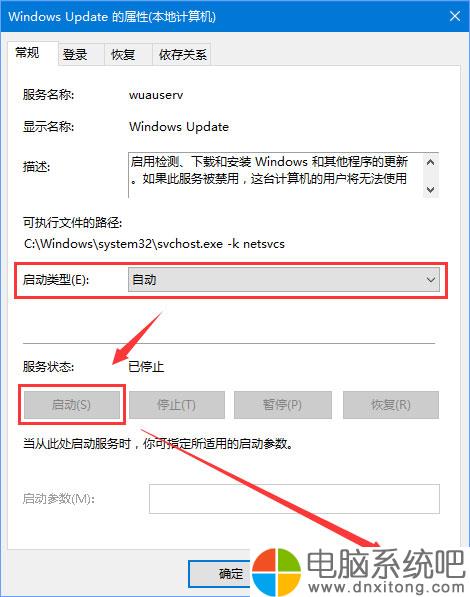Close the Windows Update properties dialog
This screenshot has width=470, height=597.
[x=455, y=16]
